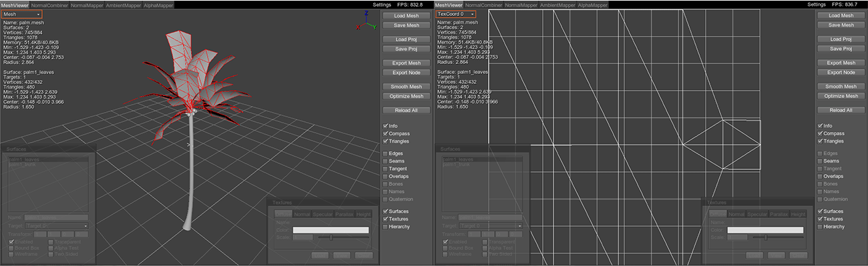Switch to the NormalCombiner tab in left window
This screenshot has height=266, width=868.
(x=49, y=5)
